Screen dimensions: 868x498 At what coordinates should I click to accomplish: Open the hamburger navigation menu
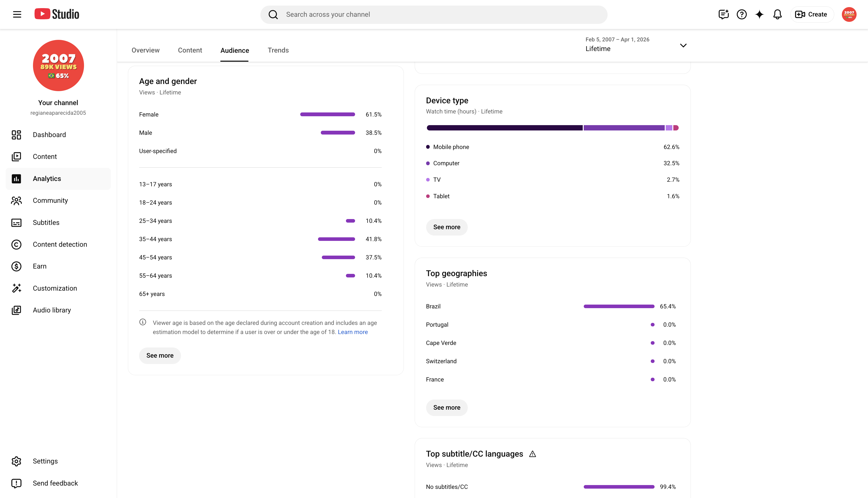coord(17,14)
